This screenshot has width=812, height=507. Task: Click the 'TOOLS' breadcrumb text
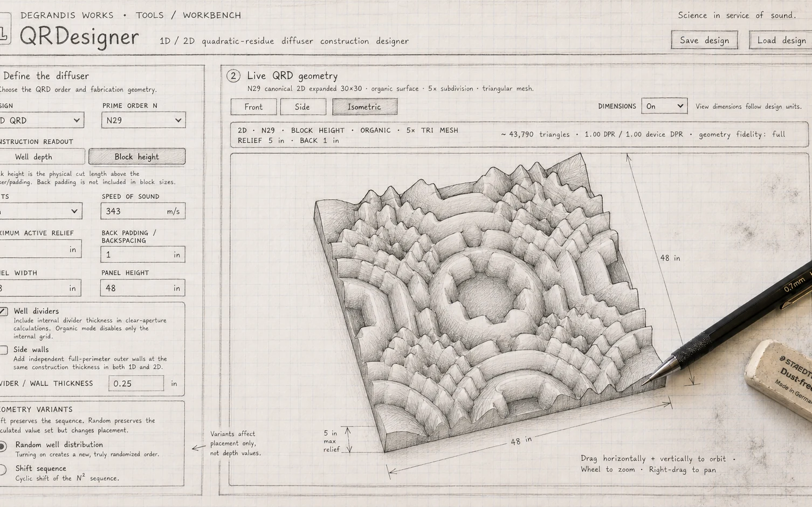[x=149, y=15]
